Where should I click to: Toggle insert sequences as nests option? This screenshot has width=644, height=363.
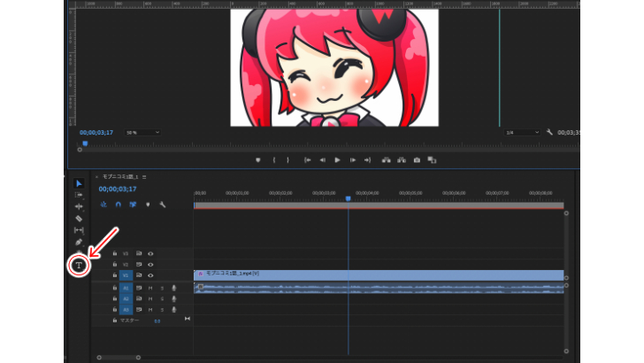coord(103,205)
